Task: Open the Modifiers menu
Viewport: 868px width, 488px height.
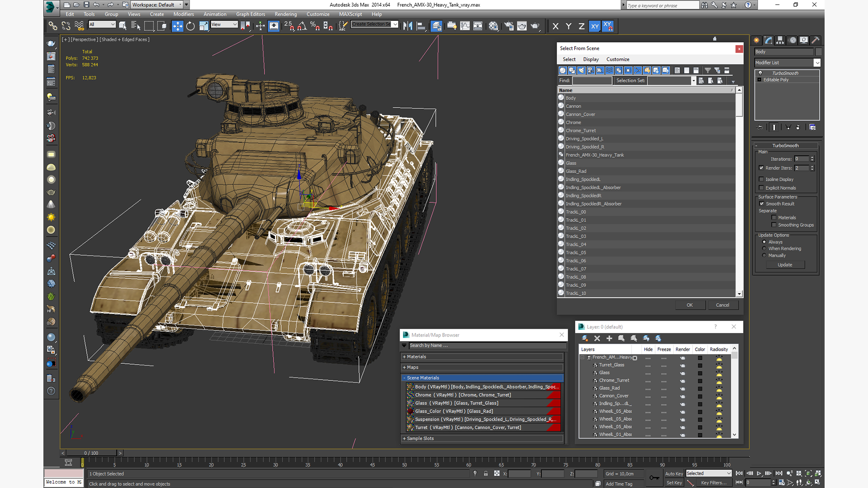Action: (x=184, y=14)
